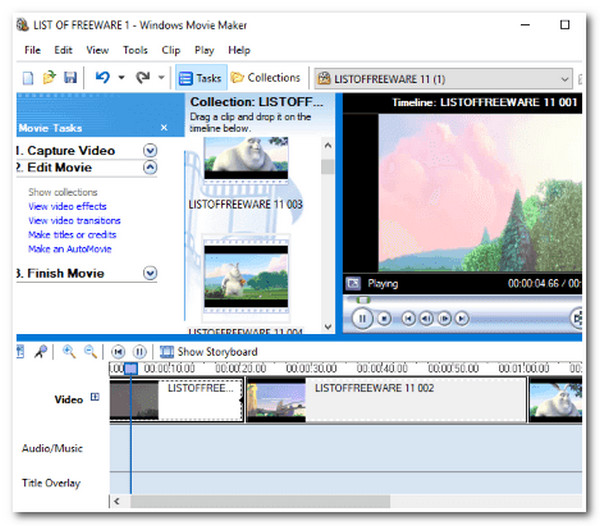Toggle the Tasks pane button
The height and width of the screenshot is (526, 600).
201,78
